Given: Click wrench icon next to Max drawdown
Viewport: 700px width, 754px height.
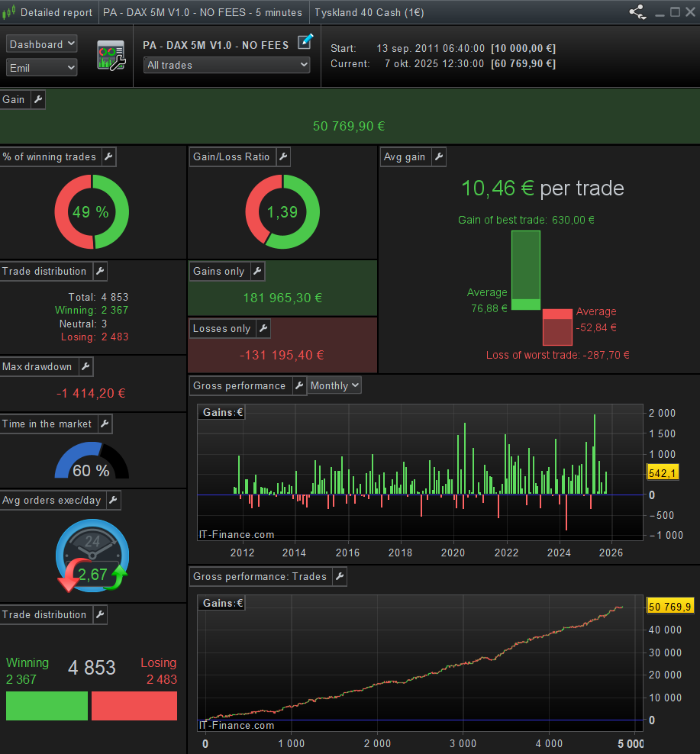Looking at the screenshot, I should pos(85,366).
